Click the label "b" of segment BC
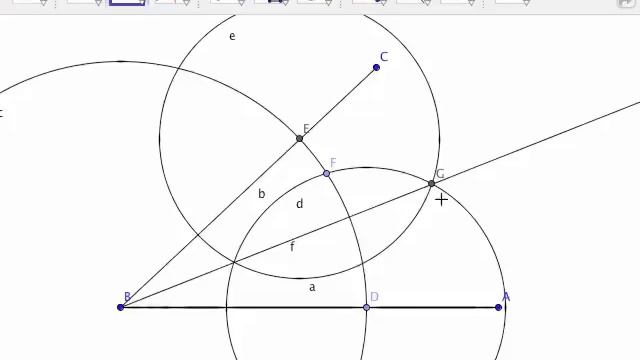The image size is (640, 360). tap(262, 193)
